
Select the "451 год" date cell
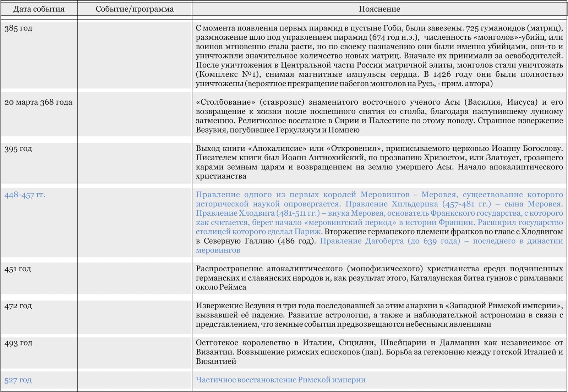18,269
